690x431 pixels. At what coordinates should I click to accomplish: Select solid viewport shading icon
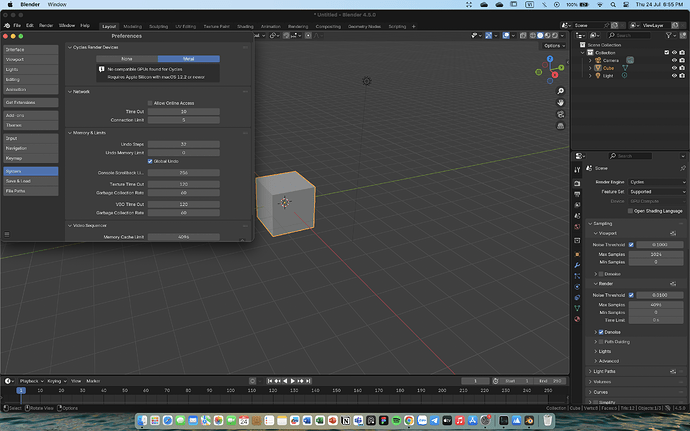point(540,36)
